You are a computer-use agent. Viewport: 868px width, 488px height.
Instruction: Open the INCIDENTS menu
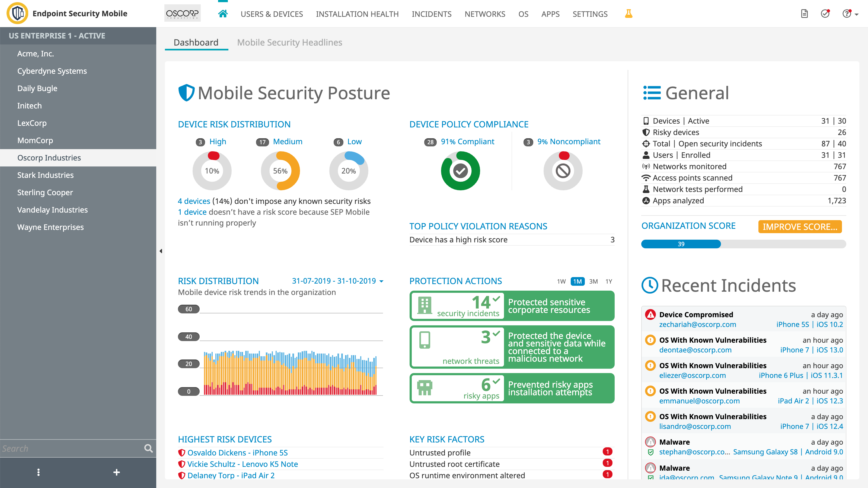431,14
